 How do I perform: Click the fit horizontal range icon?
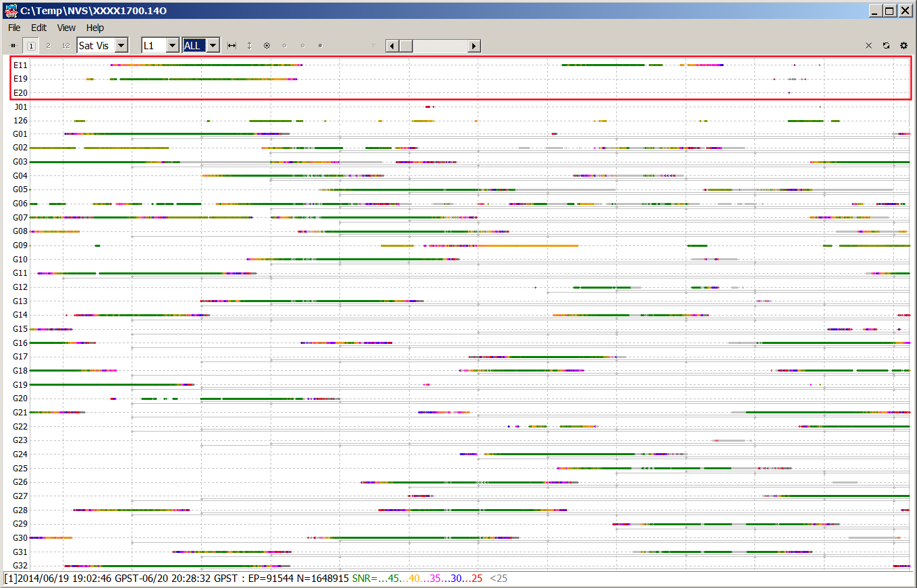pos(232,46)
